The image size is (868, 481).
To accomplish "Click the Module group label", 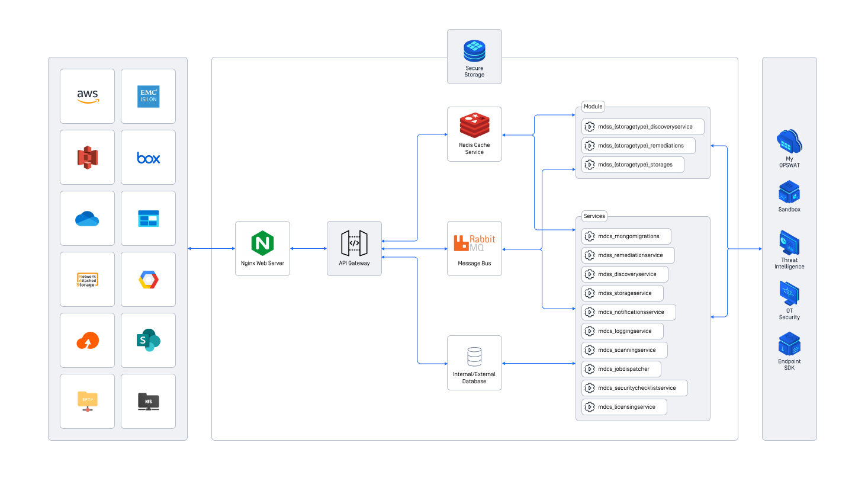I will [593, 107].
